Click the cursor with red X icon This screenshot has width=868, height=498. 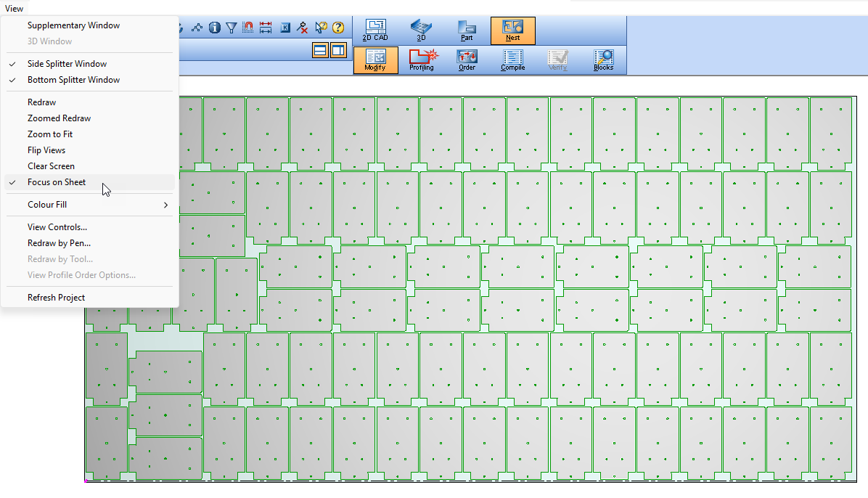pos(302,28)
